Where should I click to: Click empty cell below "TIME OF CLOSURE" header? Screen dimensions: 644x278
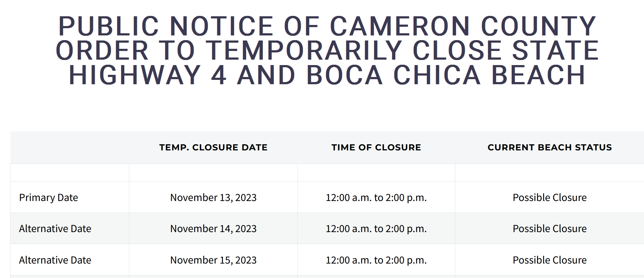pos(376,172)
